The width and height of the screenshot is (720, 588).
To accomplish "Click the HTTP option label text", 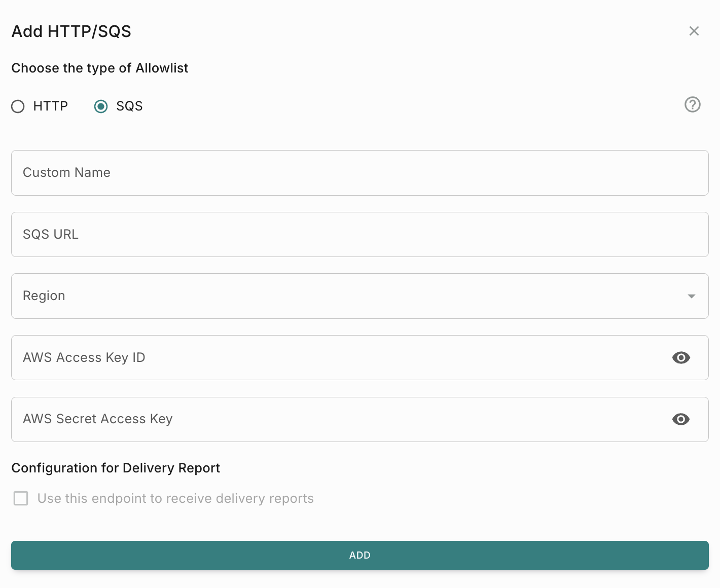I will click(50, 106).
